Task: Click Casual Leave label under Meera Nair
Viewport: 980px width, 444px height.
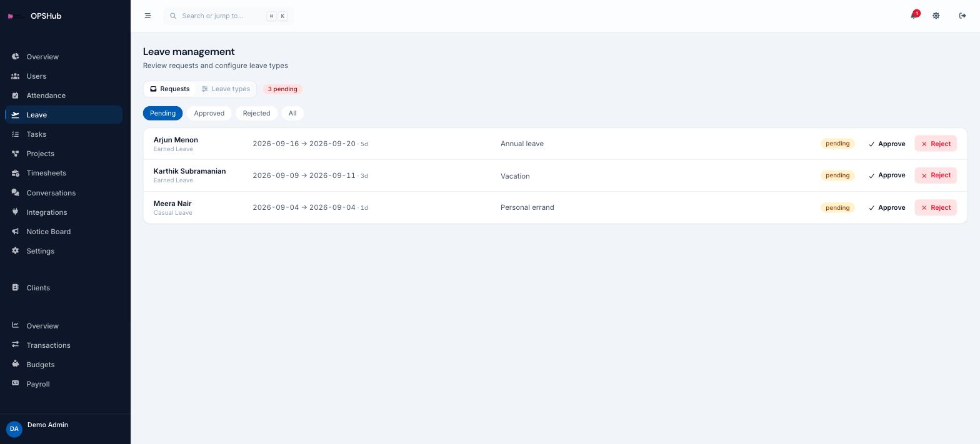Action: click(x=172, y=213)
